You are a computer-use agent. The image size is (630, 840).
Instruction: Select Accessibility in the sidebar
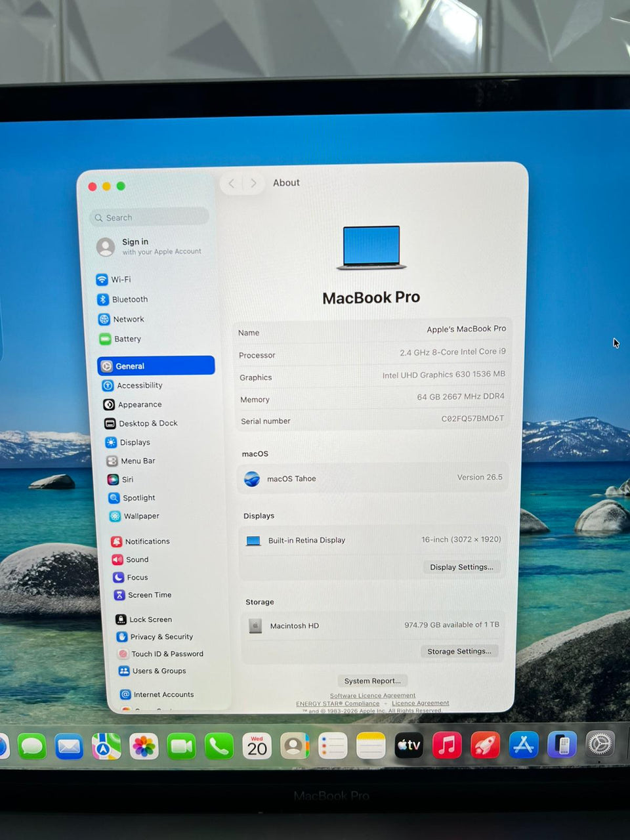click(132, 386)
